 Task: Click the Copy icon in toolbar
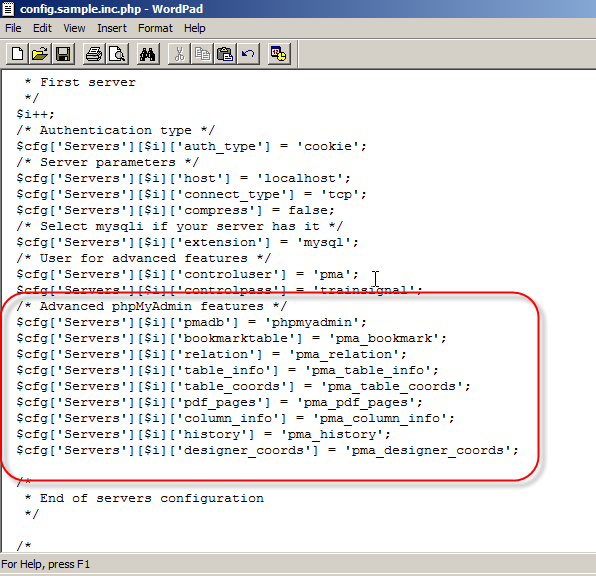[x=202, y=54]
